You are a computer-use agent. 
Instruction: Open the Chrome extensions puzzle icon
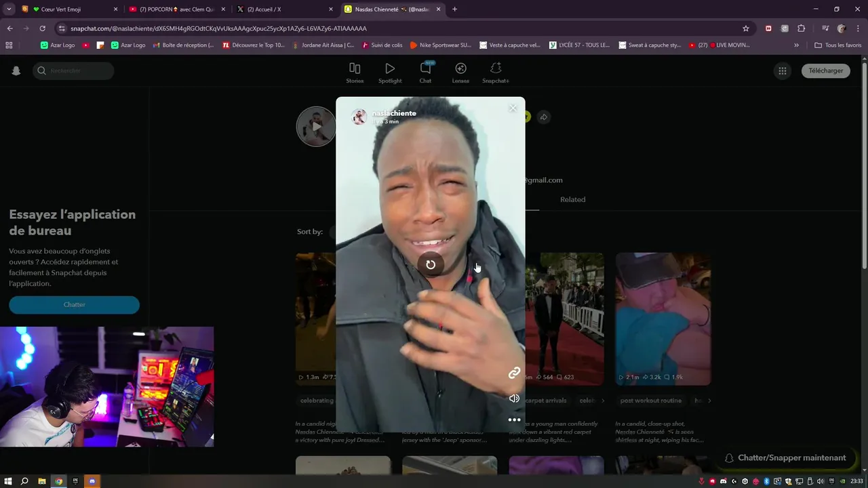801,28
